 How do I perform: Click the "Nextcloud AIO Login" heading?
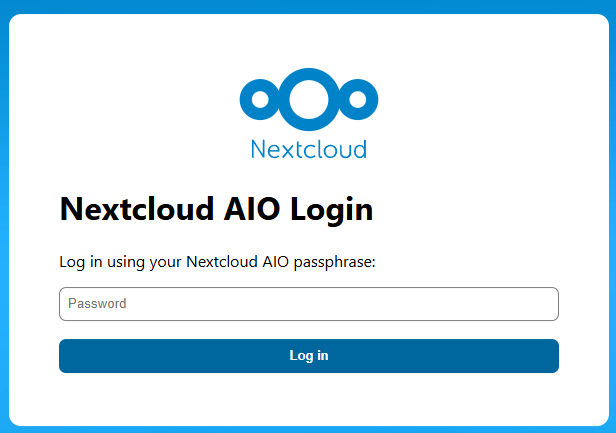pos(216,210)
